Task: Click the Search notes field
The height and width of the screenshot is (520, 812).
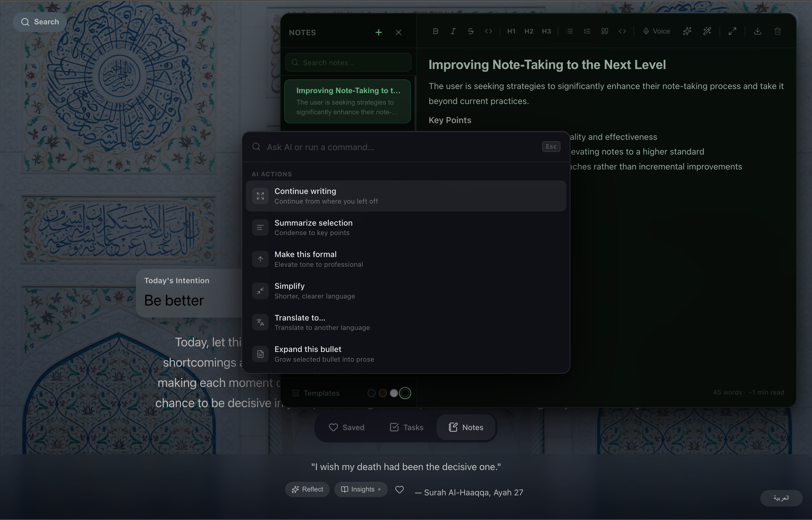Action: pyautogui.click(x=348, y=63)
